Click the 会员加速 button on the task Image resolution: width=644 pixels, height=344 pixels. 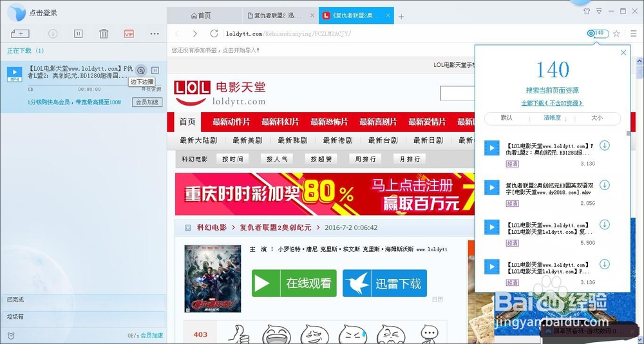click(x=147, y=102)
